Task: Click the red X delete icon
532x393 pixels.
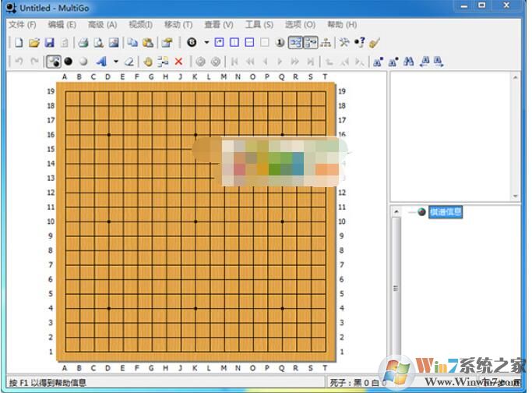Action: pos(178,62)
